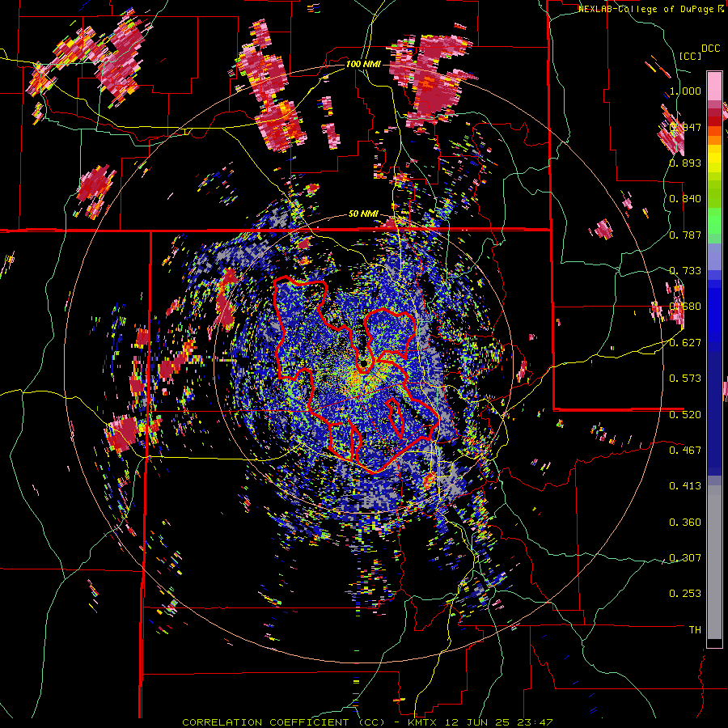The image size is (728, 728).
Task: Click the 50 NMI range ring label
Action: click(x=363, y=214)
